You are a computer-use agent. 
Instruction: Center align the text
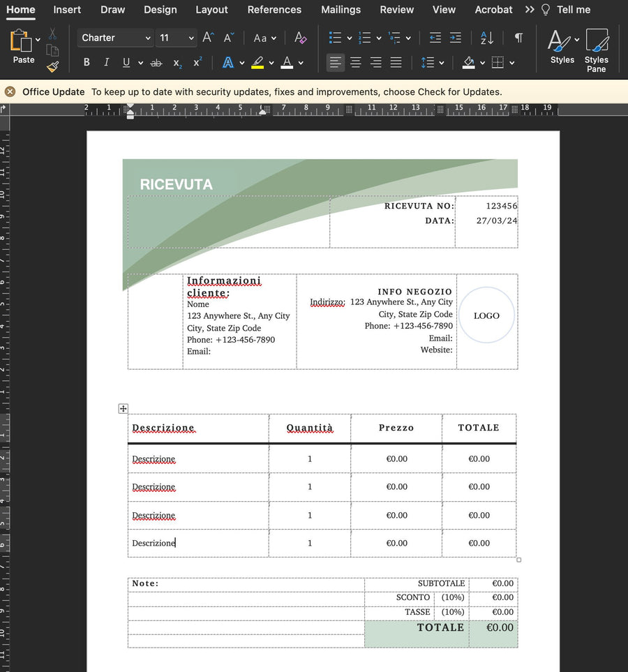point(355,63)
